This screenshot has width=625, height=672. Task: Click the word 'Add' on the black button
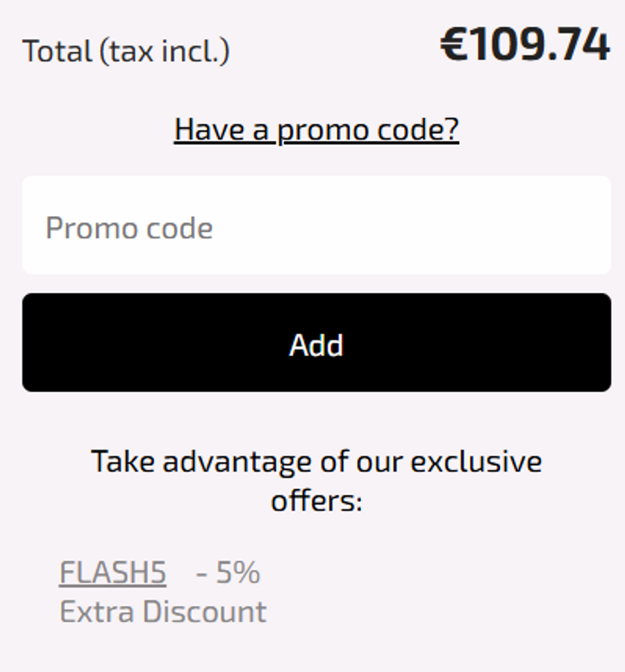(x=316, y=345)
